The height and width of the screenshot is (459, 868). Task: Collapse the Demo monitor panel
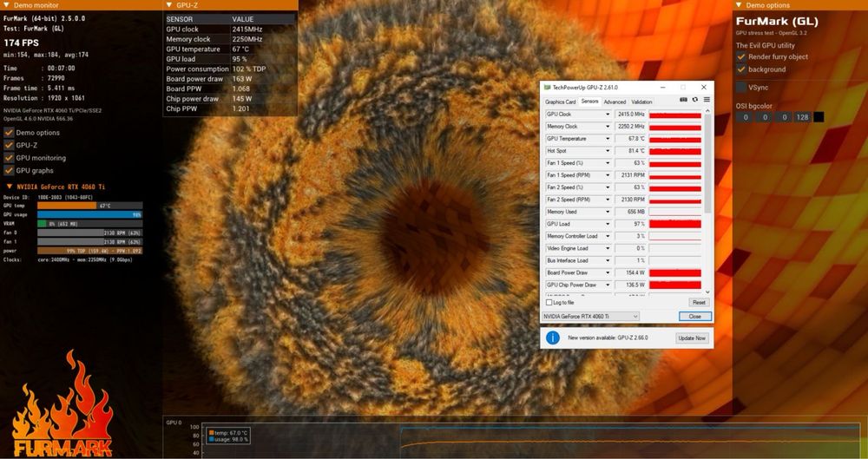(x=7, y=5)
